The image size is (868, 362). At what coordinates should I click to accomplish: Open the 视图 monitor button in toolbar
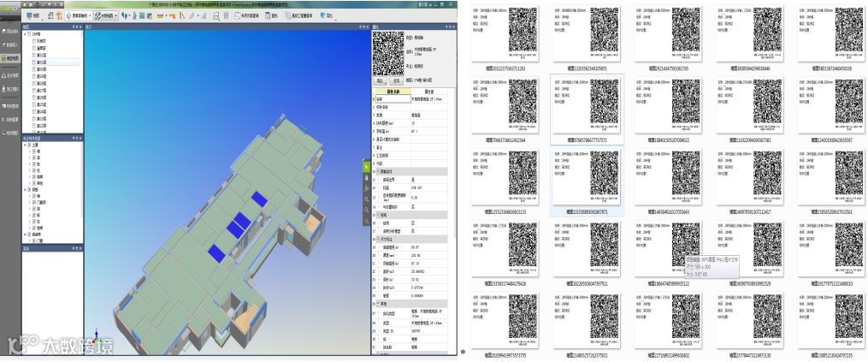coord(33,16)
